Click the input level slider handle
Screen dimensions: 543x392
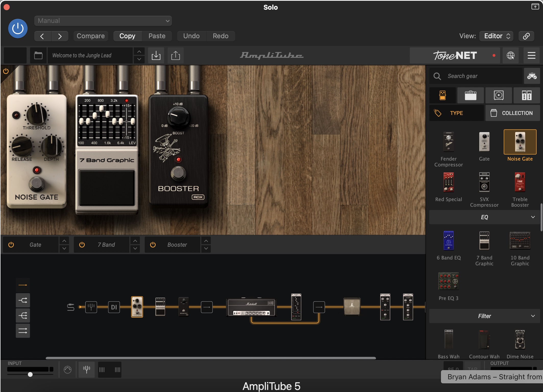coord(30,374)
